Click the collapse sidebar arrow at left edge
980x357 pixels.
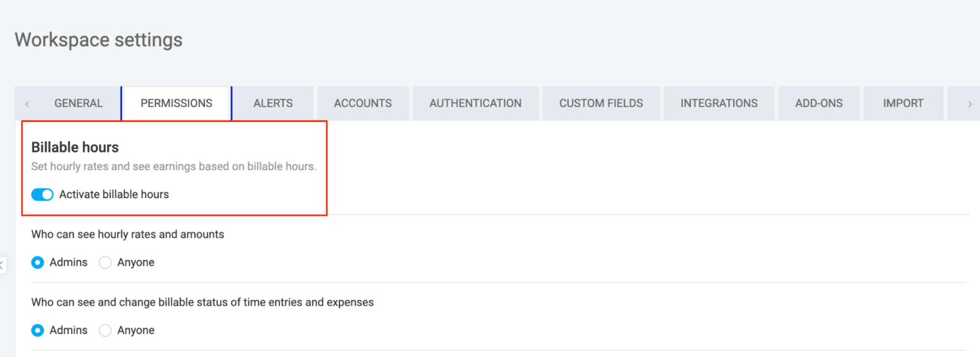pos(2,265)
